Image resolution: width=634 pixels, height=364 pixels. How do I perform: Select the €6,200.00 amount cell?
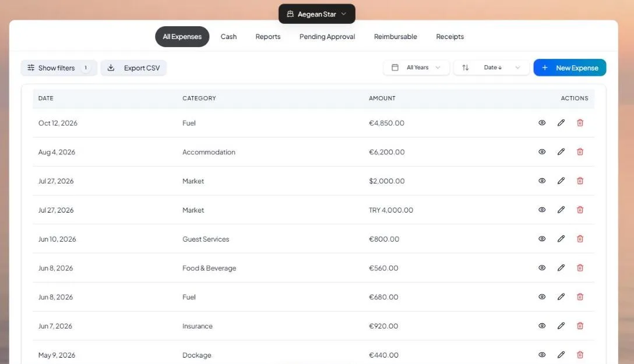pos(386,152)
